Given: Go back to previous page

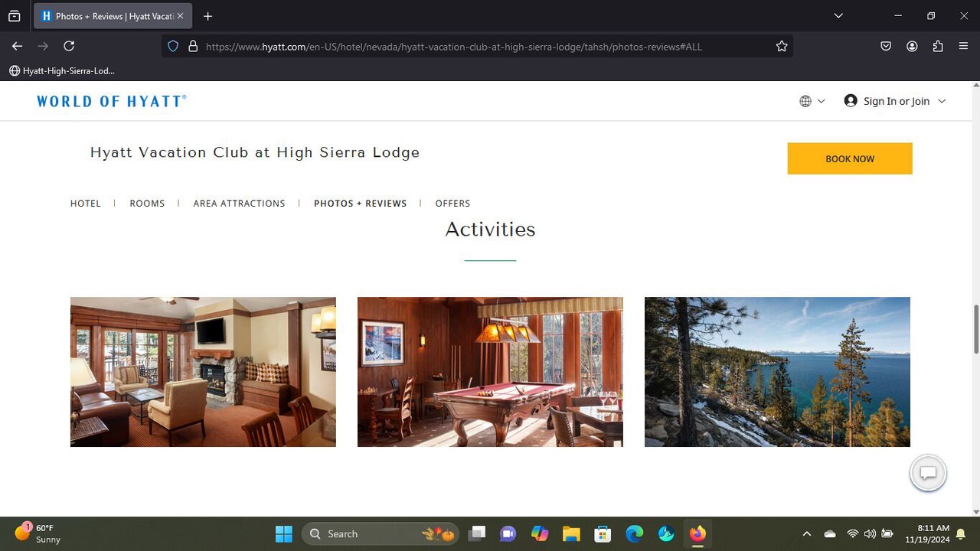Looking at the screenshot, I should pos(17,46).
